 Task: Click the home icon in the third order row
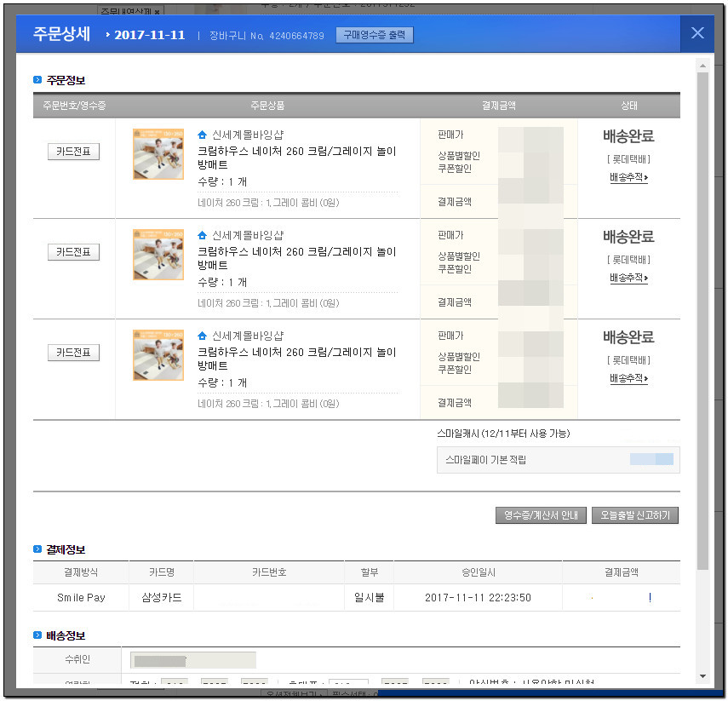tap(202, 336)
